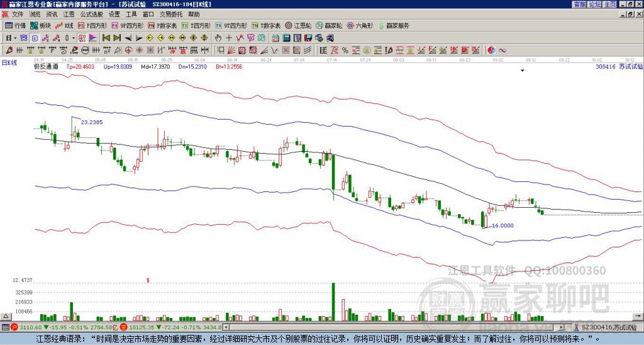Viewport: 644px width, 345px height.
Task: Click the 行情 toolbar button
Action: 15,25
